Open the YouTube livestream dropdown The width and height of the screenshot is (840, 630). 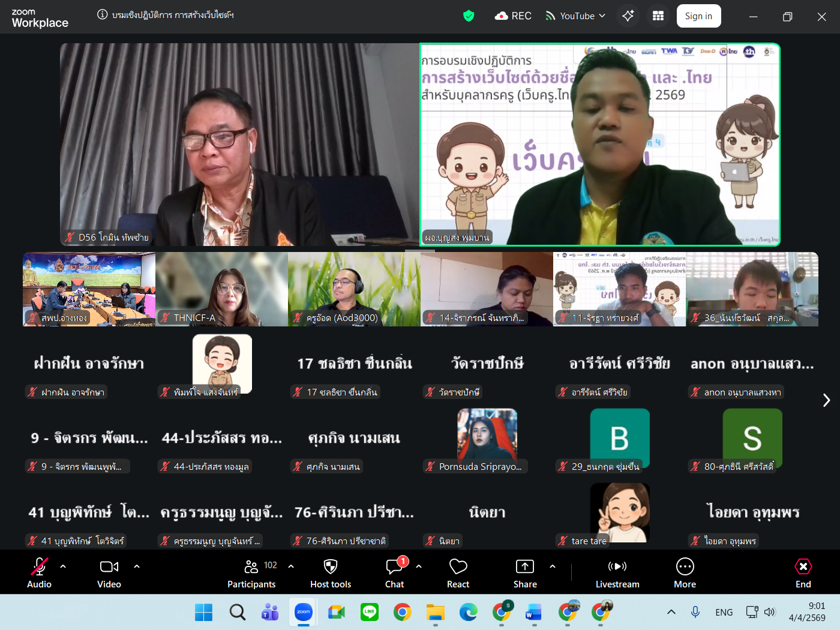tap(575, 16)
